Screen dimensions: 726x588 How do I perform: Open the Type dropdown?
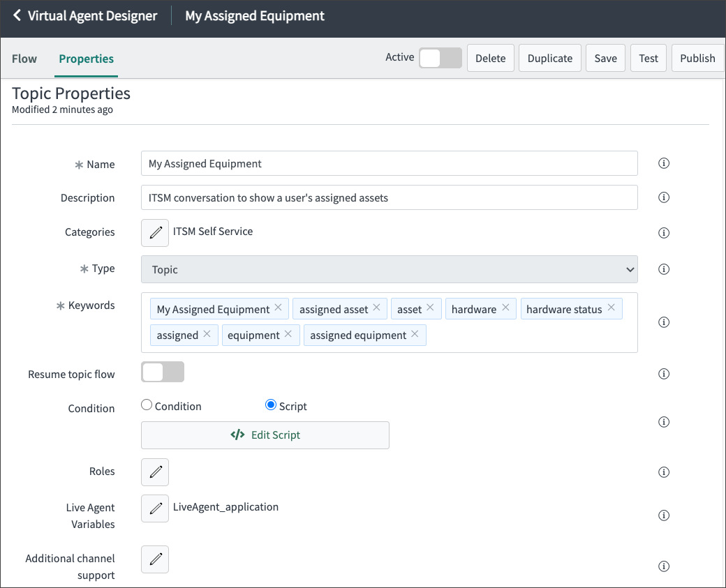pos(389,269)
